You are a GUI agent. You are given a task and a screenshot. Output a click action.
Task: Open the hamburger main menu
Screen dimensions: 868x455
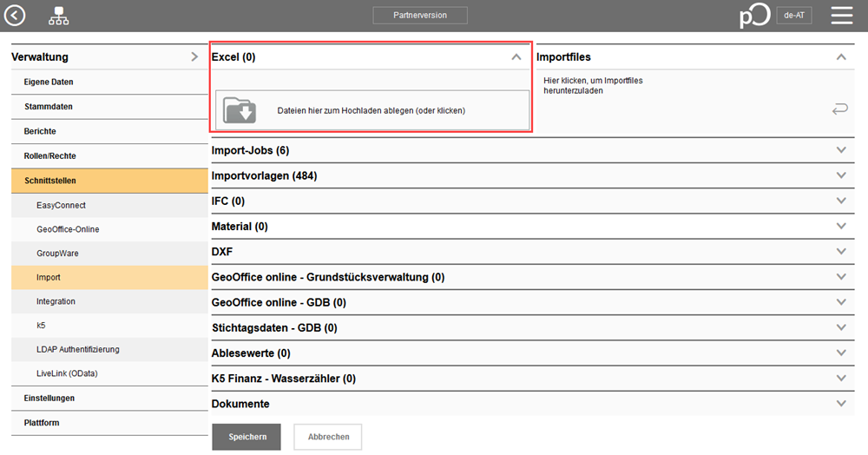(841, 16)
